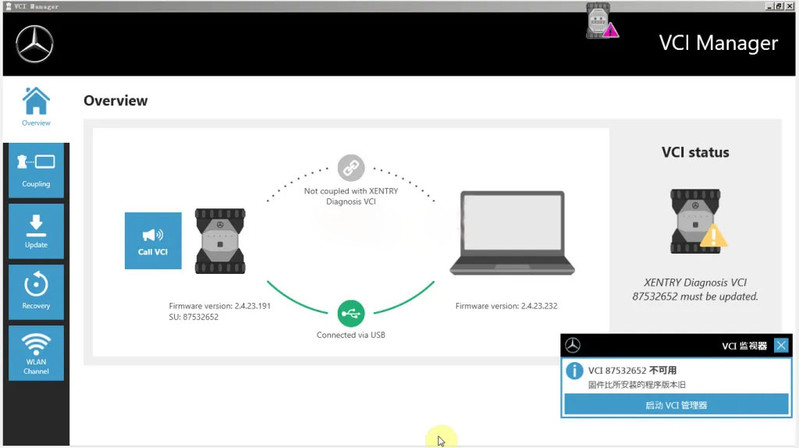Open the Overview home page
The height and width of the screenshot is (448, 799).
(x=36, y=107)
